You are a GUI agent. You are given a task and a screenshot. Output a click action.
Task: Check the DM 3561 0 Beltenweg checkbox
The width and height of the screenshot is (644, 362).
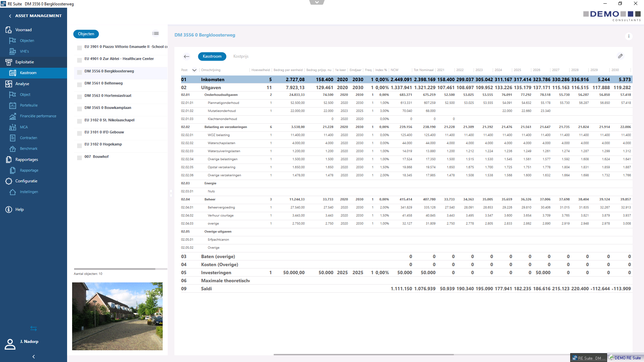click(79, 84)
